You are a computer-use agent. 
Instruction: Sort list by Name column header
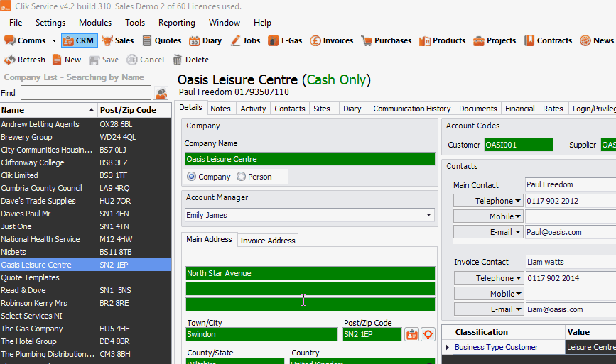pos(48,110)
